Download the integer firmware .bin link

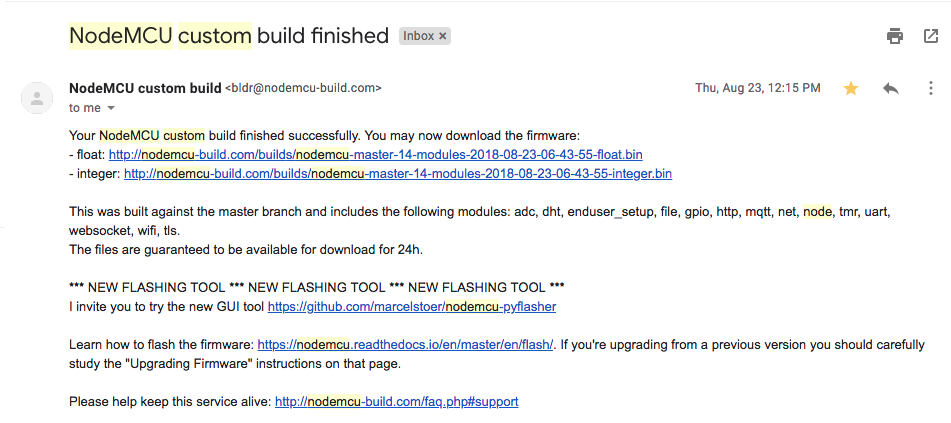398,174
